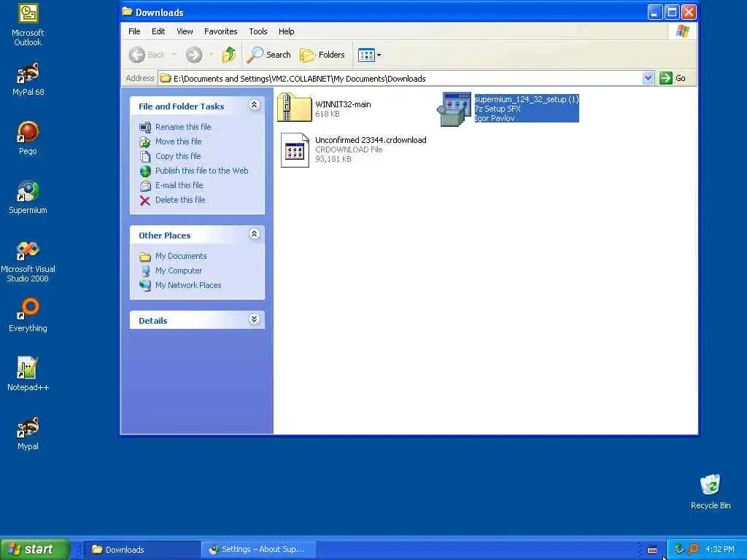The width and height of the screenshot is (747, 560).
Task: Open the Microsoft Outlook desktop icon
Action: coord(28,25)
